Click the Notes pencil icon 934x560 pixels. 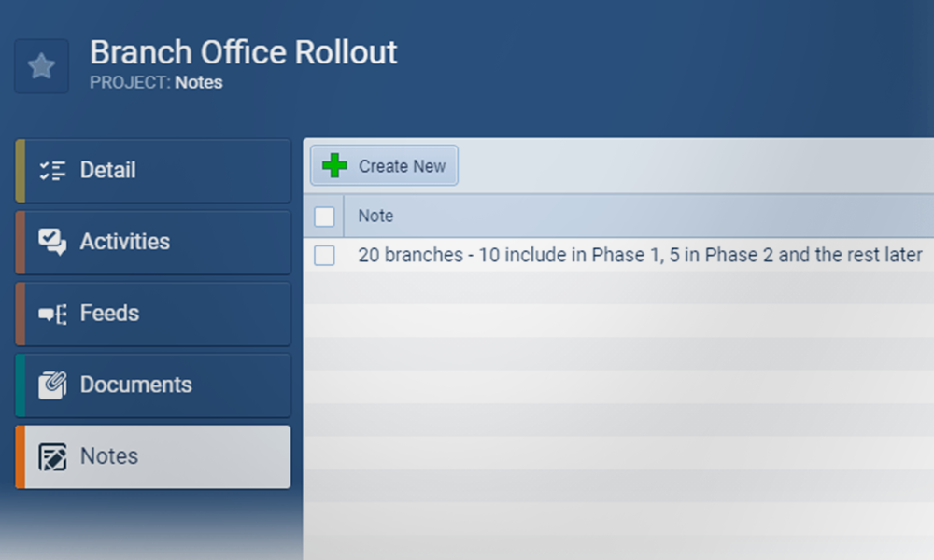[x=52, y=457]
